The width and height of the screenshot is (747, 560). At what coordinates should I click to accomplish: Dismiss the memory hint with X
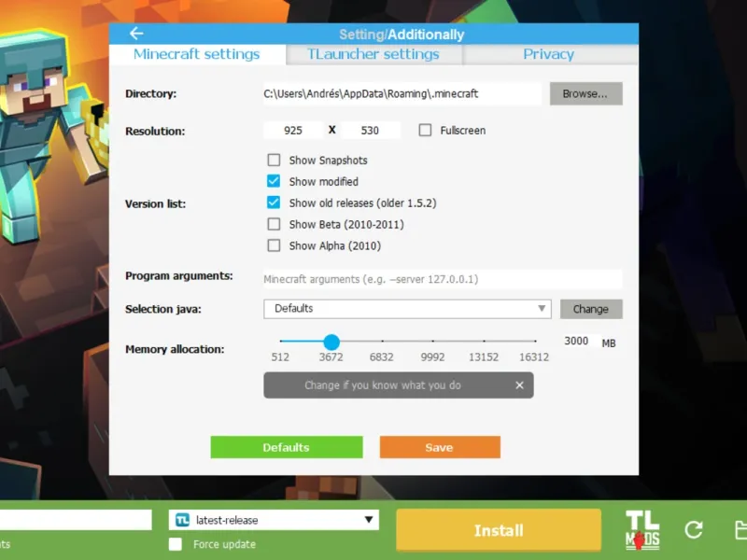pyautogui.click(x=519, y=385)
